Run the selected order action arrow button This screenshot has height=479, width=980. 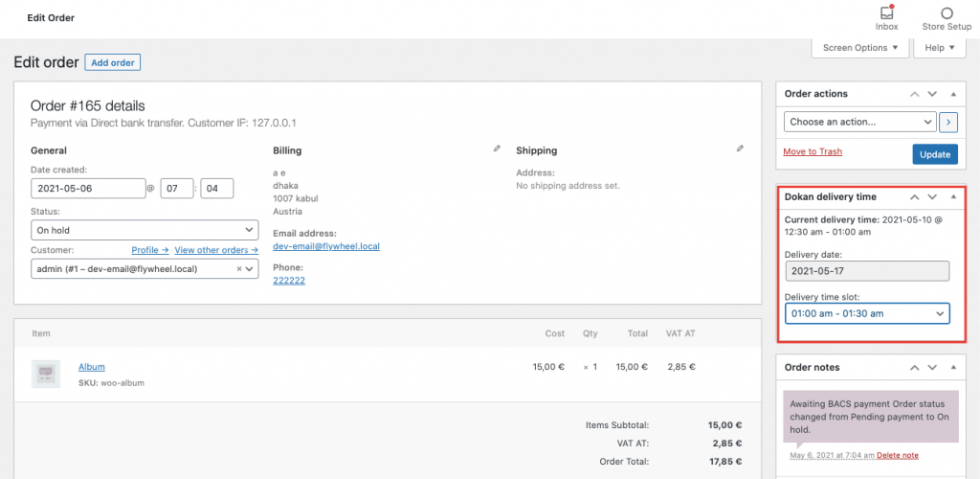(948, 123)
